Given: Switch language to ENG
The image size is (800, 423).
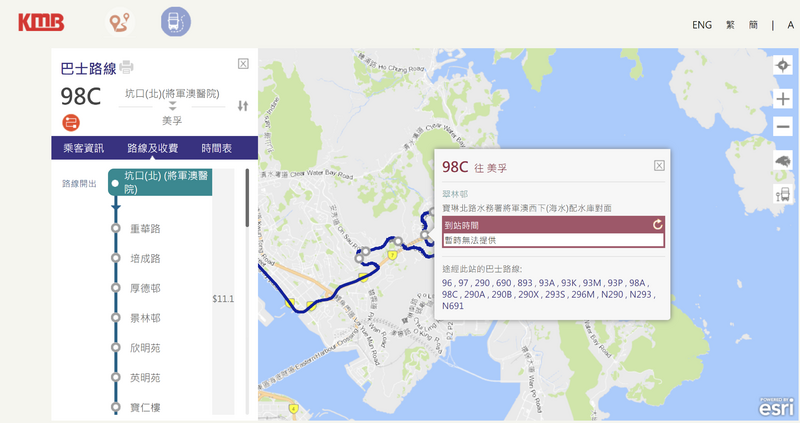Looking at the screenshot, I should pos(702,25).
